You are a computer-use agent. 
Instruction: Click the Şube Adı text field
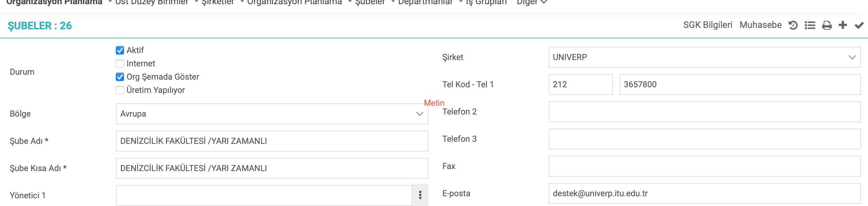coord(272,141)
